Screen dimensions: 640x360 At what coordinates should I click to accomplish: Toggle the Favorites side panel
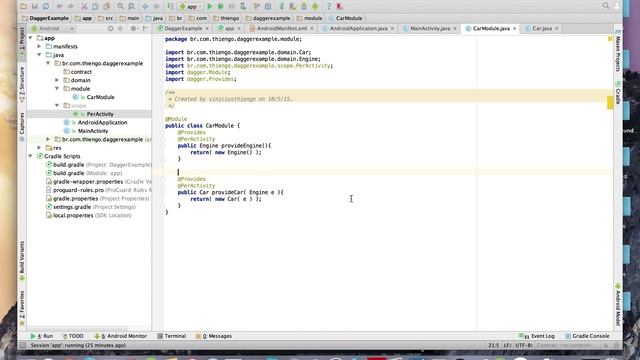tap(22, 308)
